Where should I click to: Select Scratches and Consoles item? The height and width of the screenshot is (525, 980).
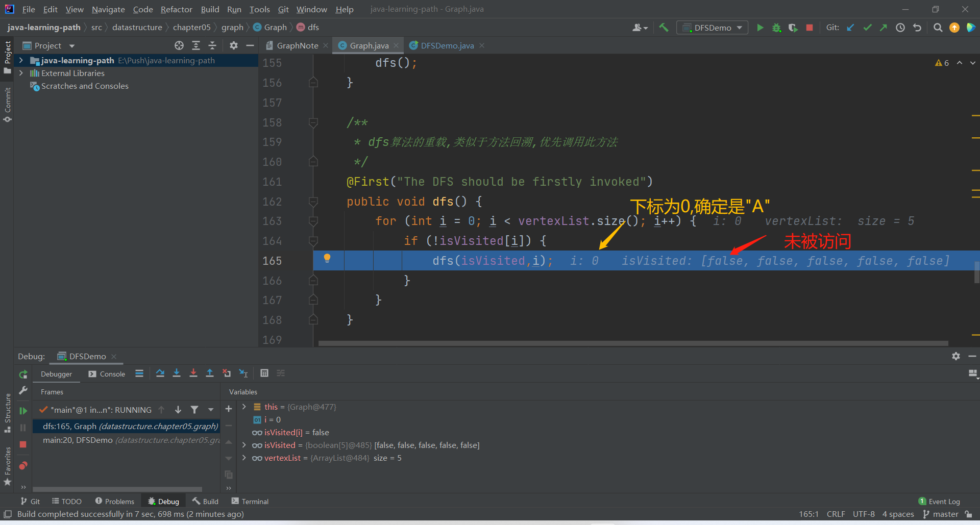85,86
